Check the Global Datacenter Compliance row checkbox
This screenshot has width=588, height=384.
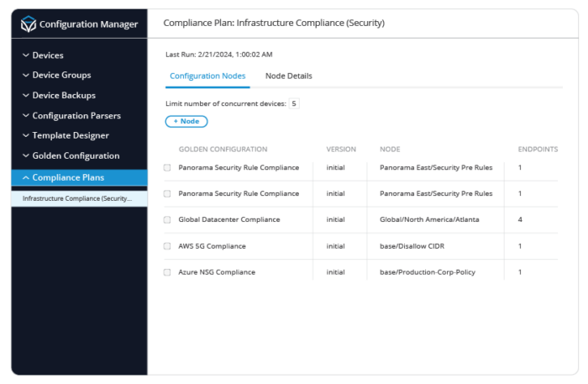[x=167, y=220]
